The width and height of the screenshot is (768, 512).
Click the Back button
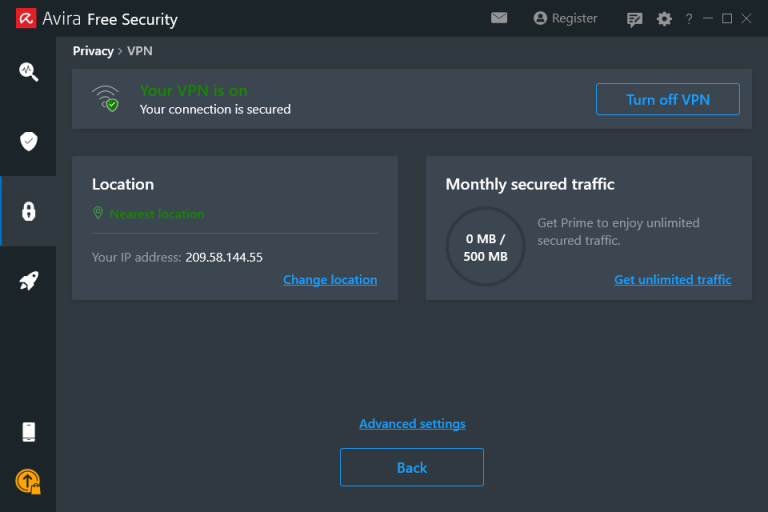coord(412,467)
